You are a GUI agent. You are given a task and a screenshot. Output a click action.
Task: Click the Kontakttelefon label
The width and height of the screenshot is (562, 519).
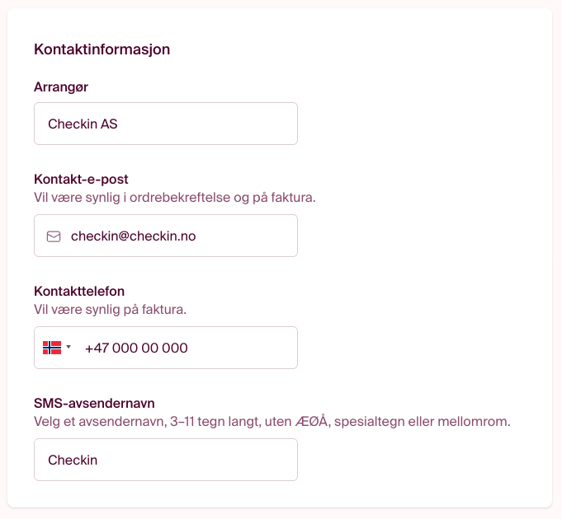tap(79, 291)
